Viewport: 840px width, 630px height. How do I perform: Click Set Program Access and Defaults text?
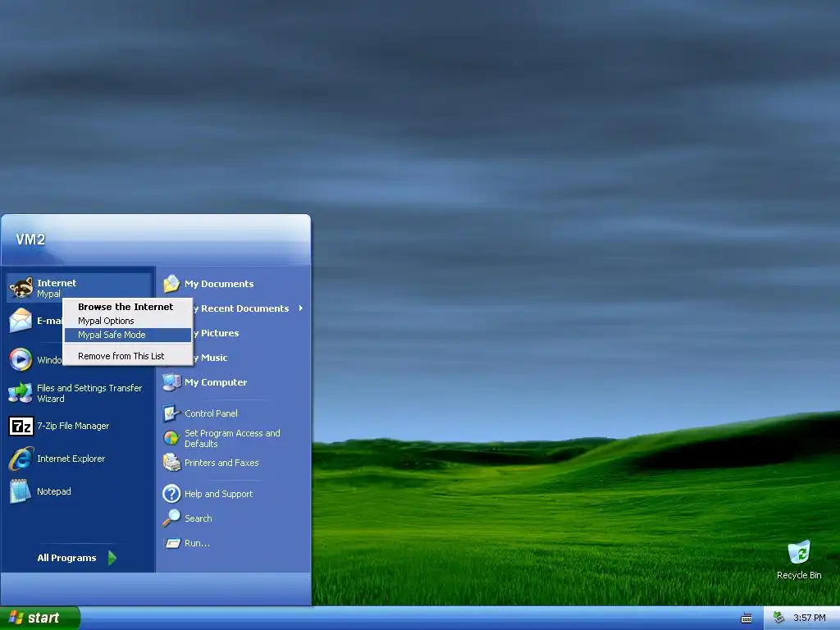click(x=232, y=438)
